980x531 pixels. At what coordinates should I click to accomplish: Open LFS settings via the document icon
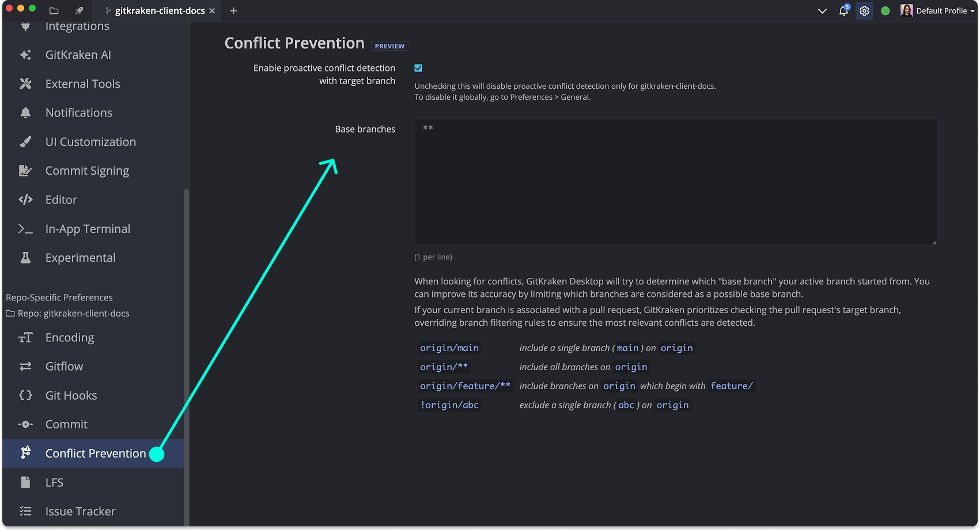25,482
